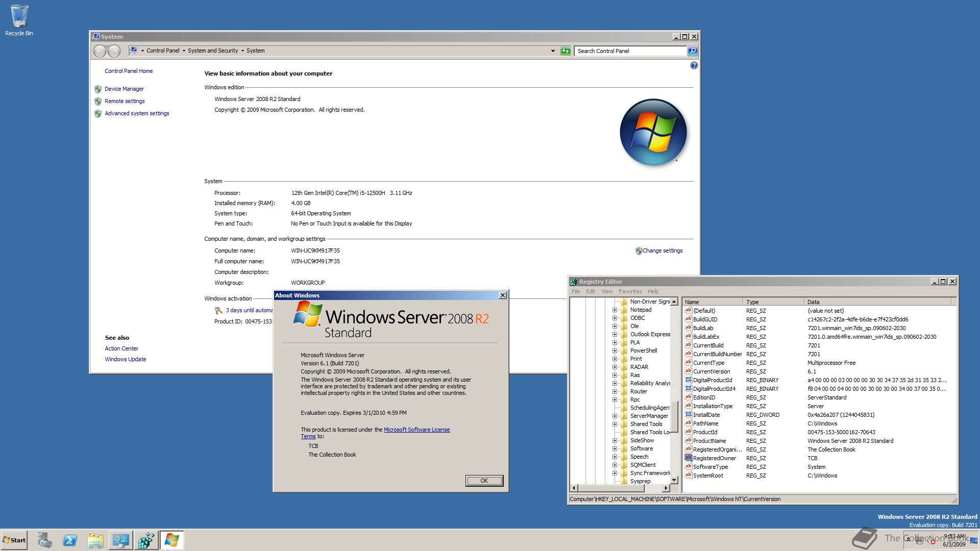Click Change settings link
This screenshot has width=980, height=551.
tap(662, 251)
